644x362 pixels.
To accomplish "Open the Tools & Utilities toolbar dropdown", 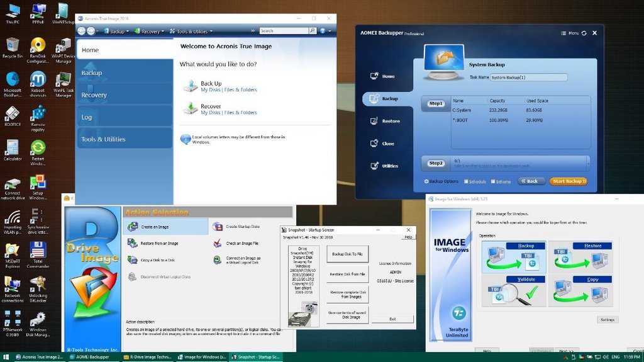I will (x=191, y=31).
